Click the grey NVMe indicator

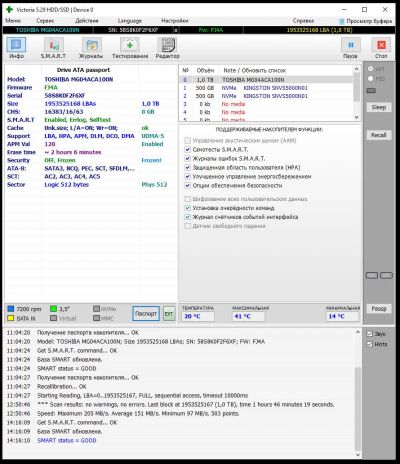click(96, 309)
